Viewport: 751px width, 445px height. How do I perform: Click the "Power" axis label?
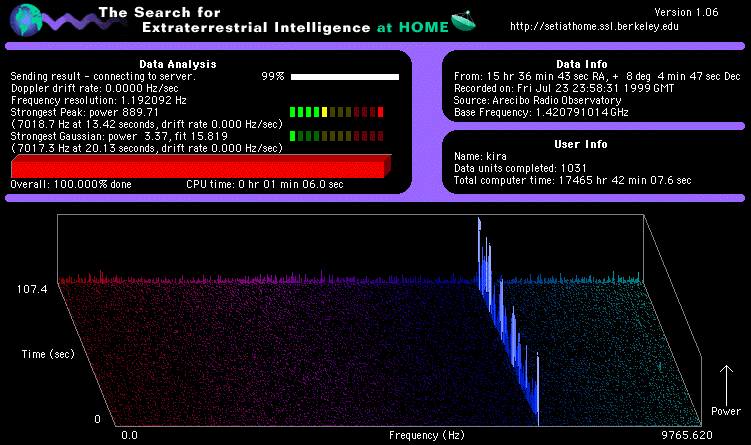(x=726, y=411)
